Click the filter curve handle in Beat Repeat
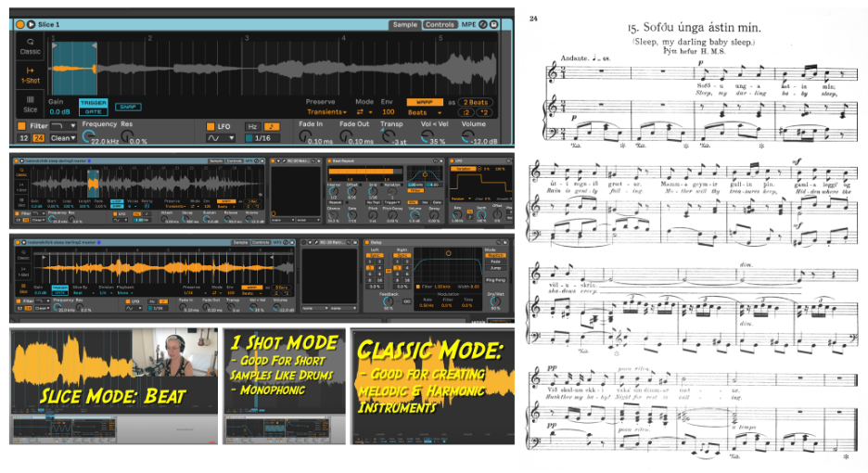Viewport: 868px width, 473px height. 425,174
